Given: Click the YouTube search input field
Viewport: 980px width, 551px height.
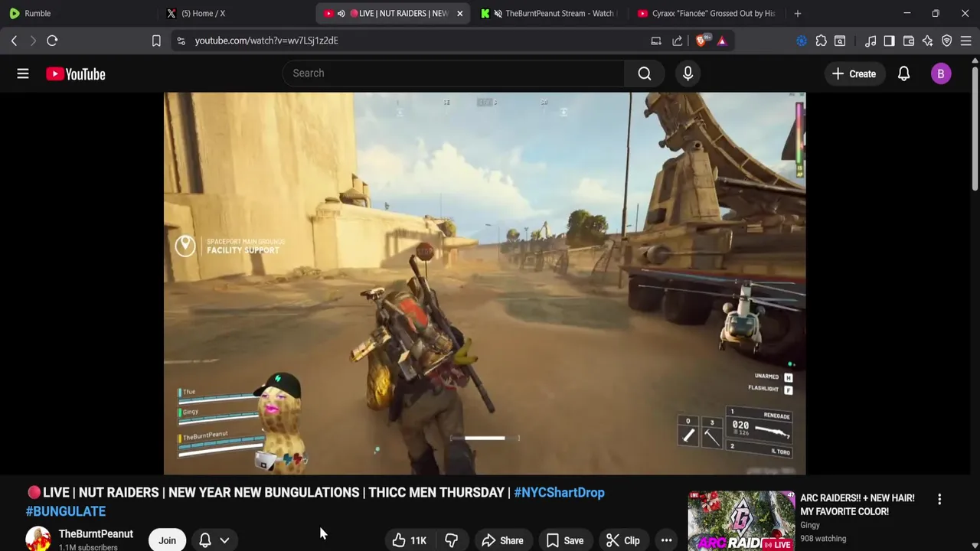Looking at the screenshot, I should point(454,73).
